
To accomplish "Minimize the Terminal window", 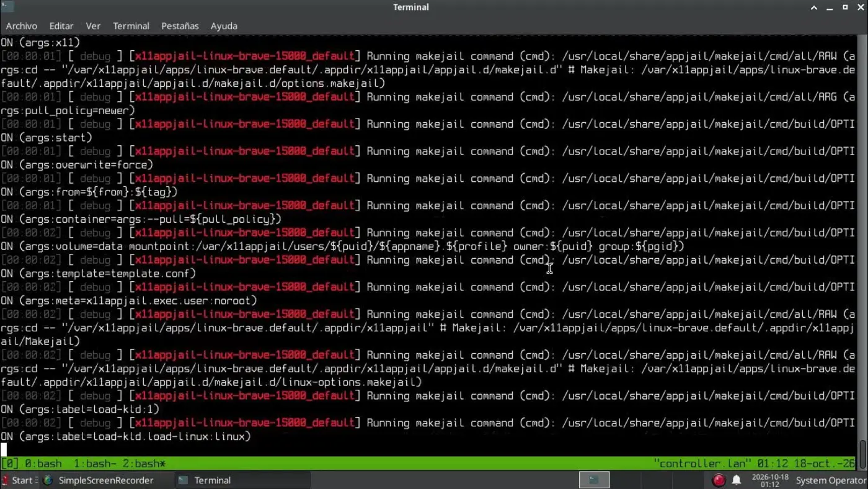I will 830,7.
